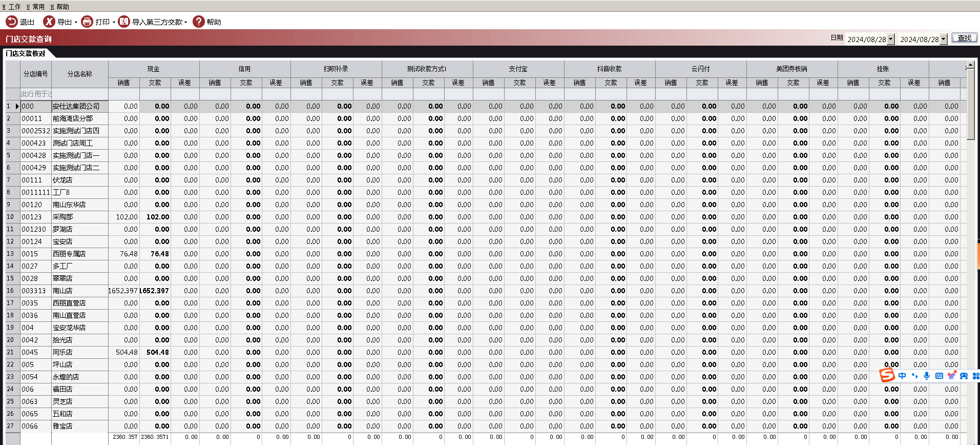The image size is (980, 445).
Task: Click the 云闪付 group header
Action: pyautogui.click(x=701, y=69)
